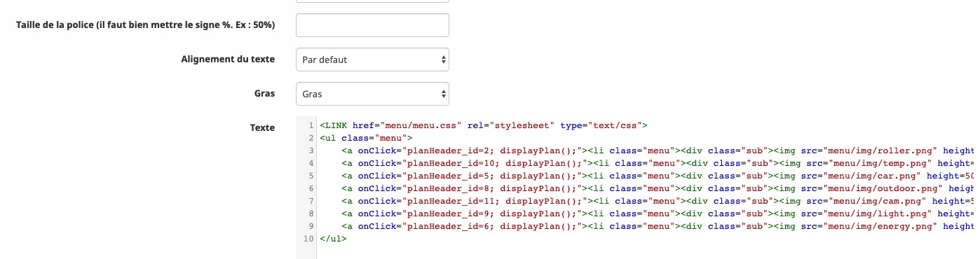Click line number 10 in the editor gutter
980x259 pixels.
pyautogui.click(x=308, y=239)
